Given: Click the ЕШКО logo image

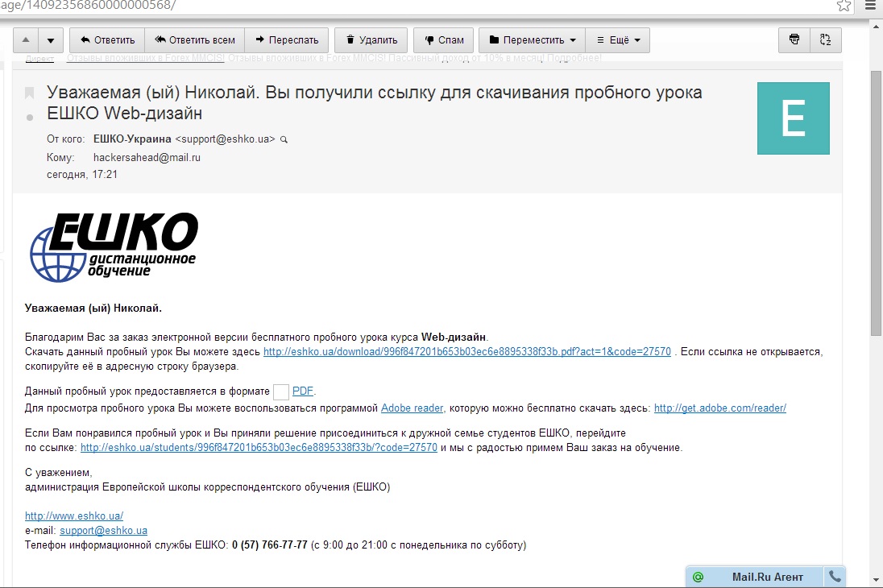Looking at the screenshot, I should pos(113,247).
